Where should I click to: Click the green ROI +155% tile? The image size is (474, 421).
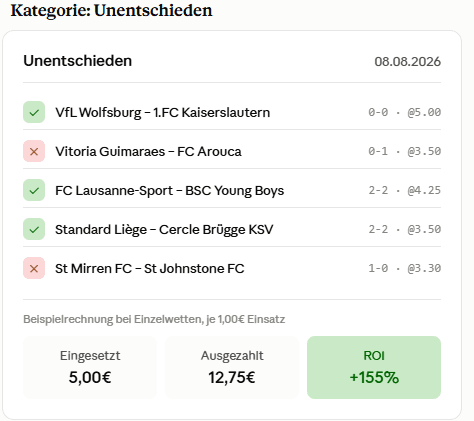374,367
